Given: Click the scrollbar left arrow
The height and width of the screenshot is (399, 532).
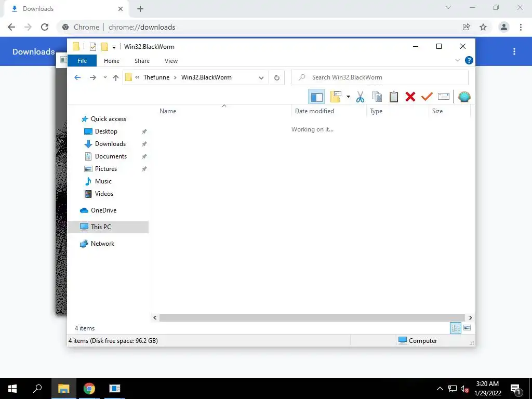Looking at the screenshot, I should click(155, 317).
